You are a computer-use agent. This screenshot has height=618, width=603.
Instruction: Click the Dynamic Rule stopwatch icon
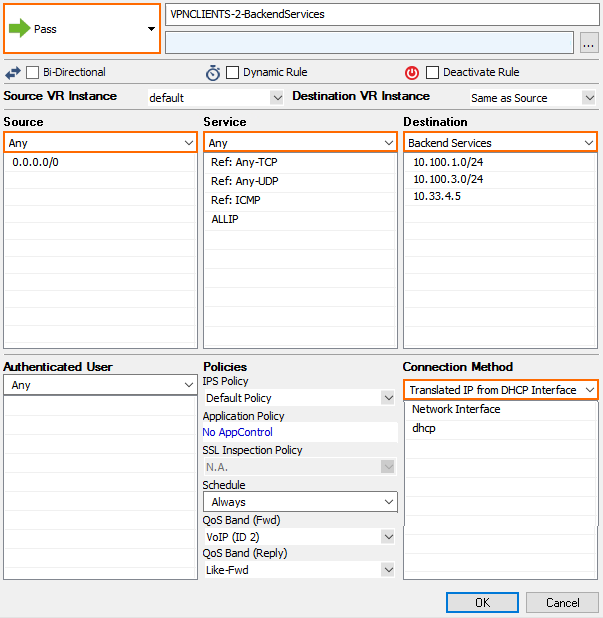tap(213, 73)
